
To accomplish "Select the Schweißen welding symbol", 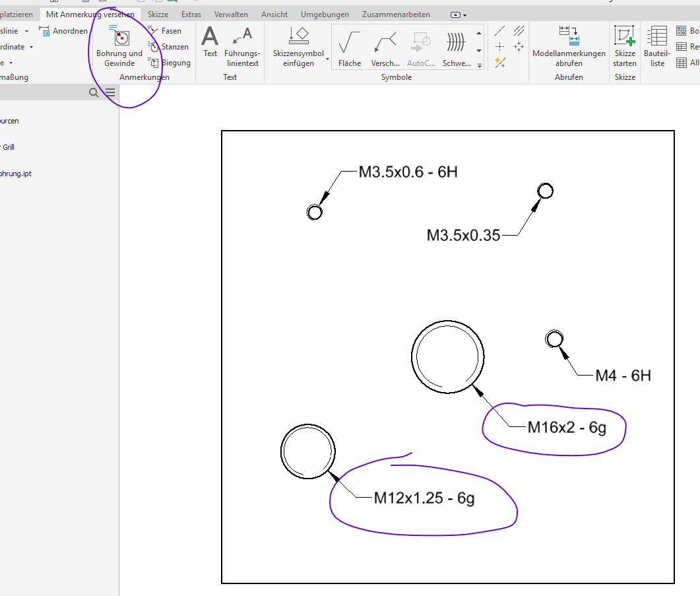I will click(x=456, y=50).
